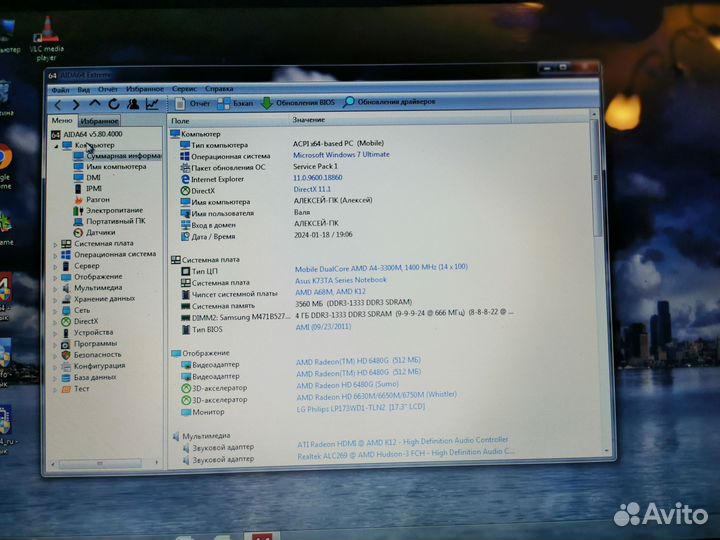Click the Forward arrow toolbar icon

click(76, 105)
